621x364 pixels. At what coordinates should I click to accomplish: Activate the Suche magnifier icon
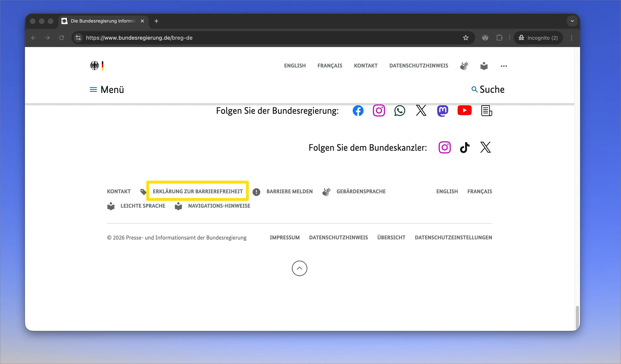(x=474, y=89)
